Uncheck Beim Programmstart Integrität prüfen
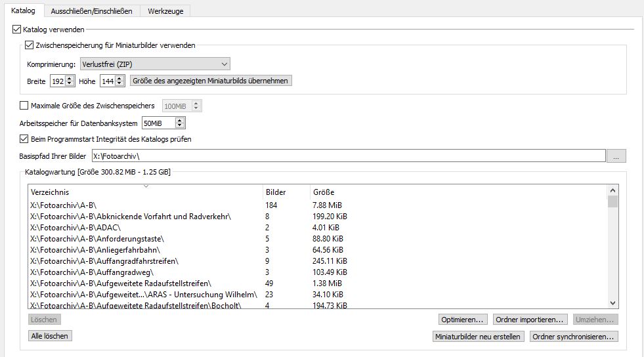644x357 pixels. (x=24, y=139)
